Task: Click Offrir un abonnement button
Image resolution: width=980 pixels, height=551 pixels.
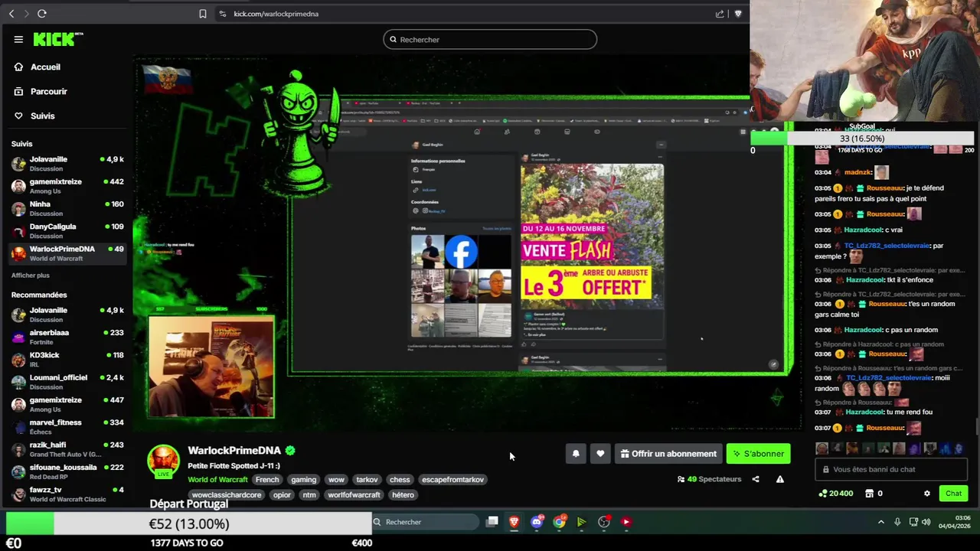Action: pos(669,454)
